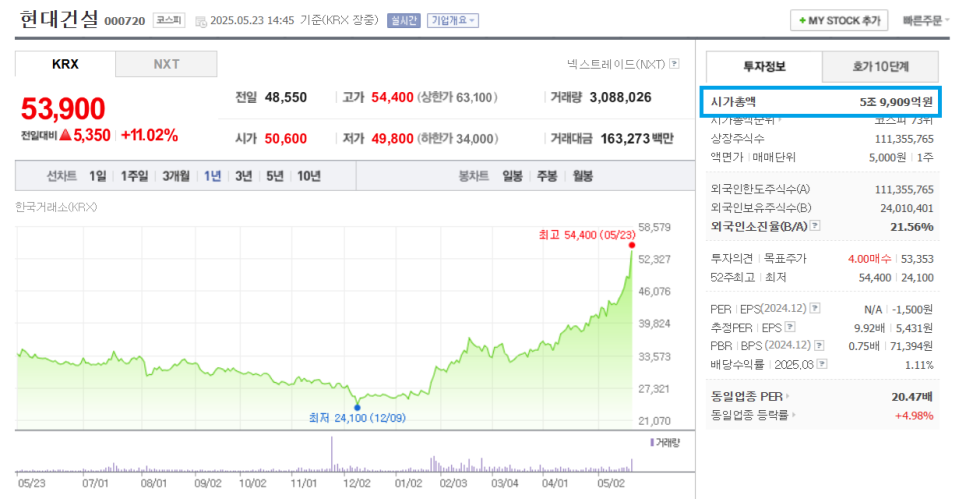Click the 한국거래소(KRX) chart label
Viewport: 966px width, 499px height.
click(x=56, y=207)
